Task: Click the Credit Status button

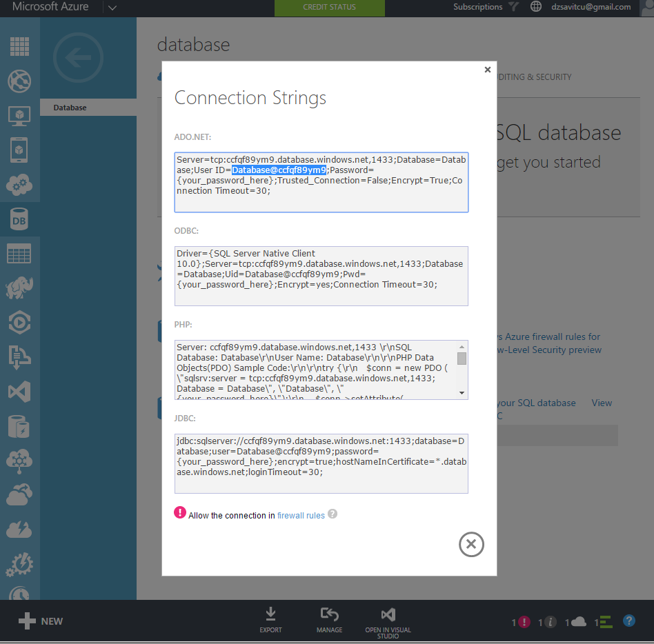Action: point(330,8)
